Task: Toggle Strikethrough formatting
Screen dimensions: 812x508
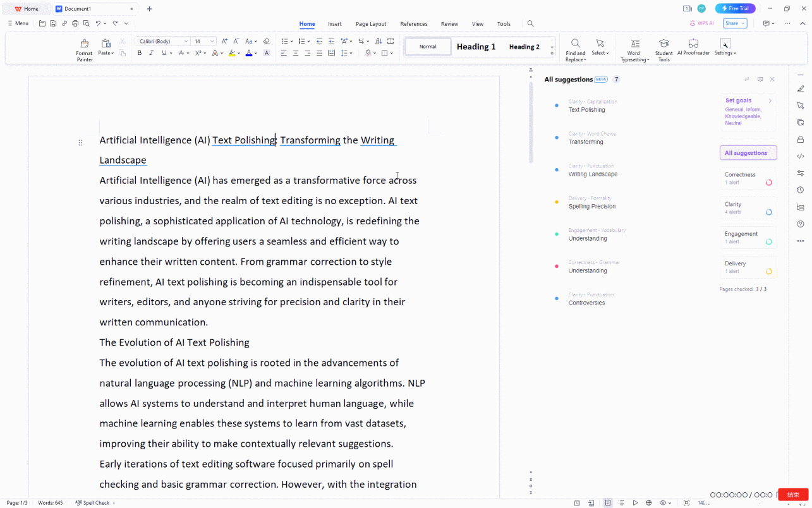Action: point(181,53)
